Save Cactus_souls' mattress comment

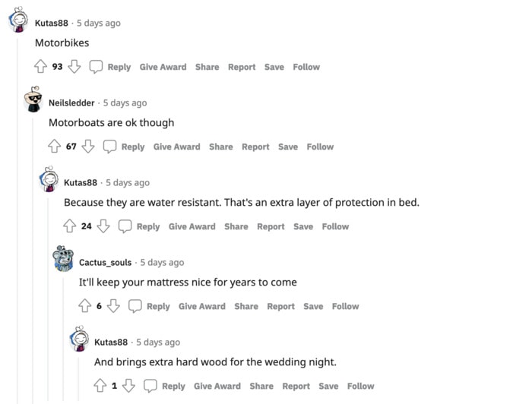pos(313,306)
